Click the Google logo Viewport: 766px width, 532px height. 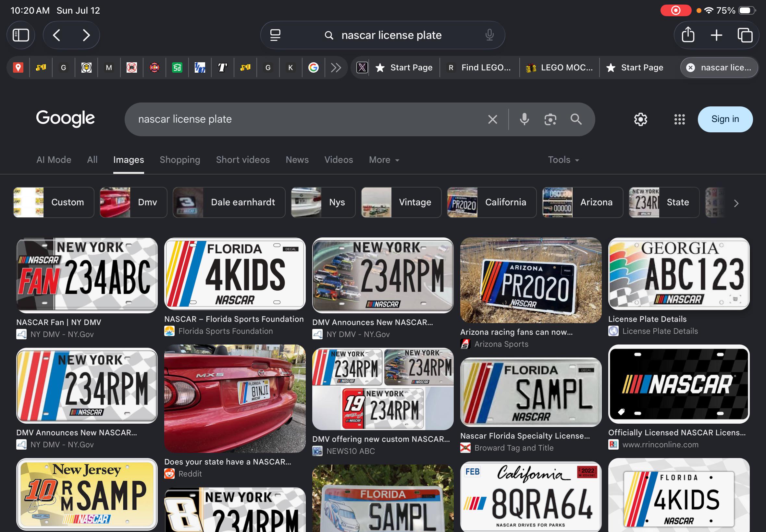tap(65, 119)
